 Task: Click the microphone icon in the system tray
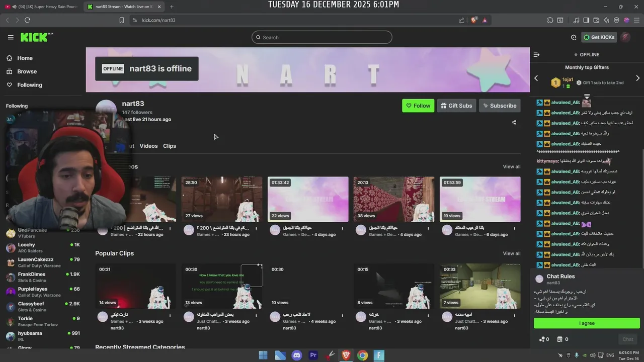(577, 355)
